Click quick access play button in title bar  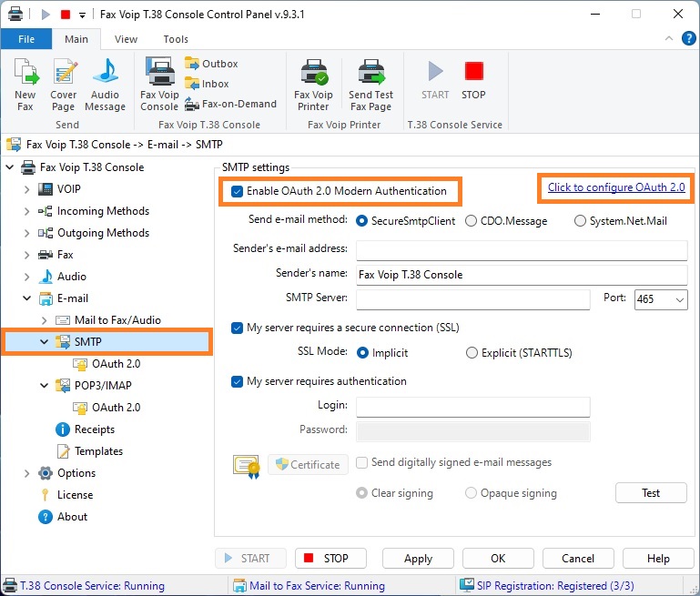pyautogui.click(x=46, y=15)
